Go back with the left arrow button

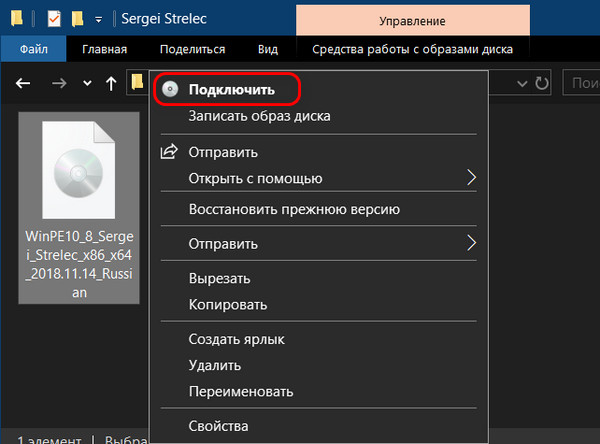[23, 83]
